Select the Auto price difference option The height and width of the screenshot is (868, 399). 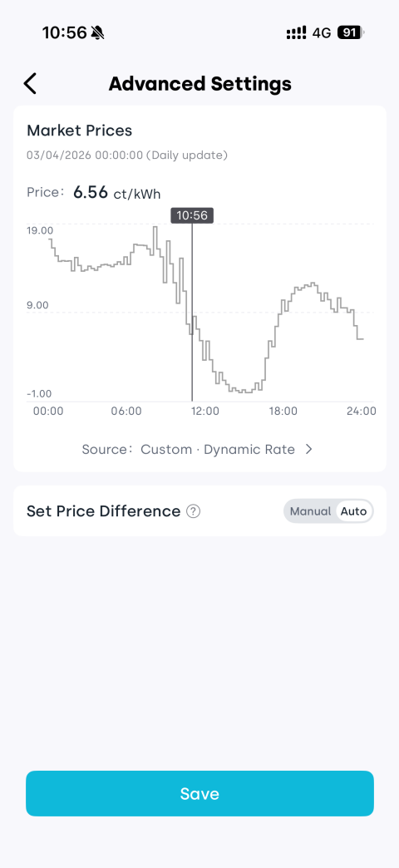(x=353, y=511)
